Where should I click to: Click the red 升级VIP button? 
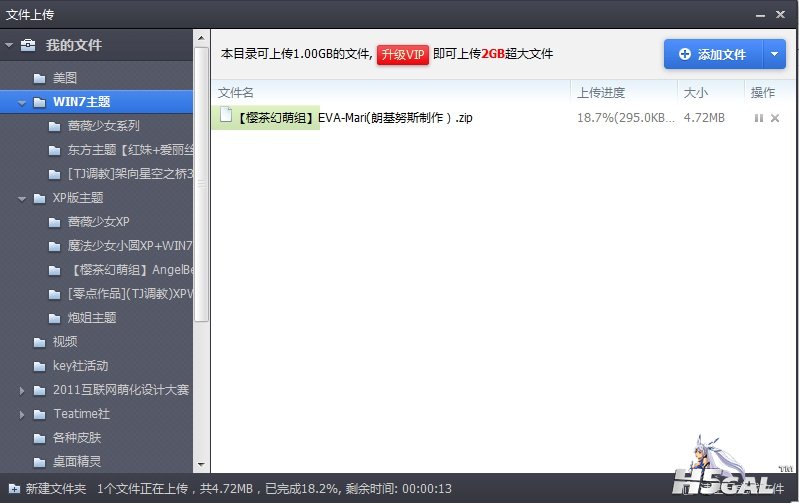point(403,54)
